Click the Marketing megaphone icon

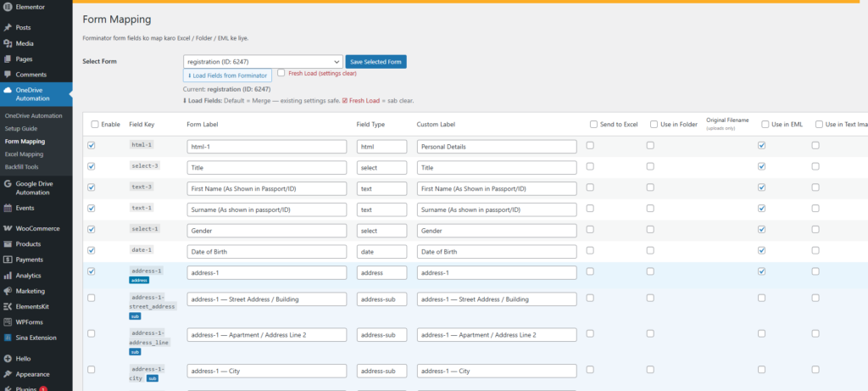pyautogui.click(x=8, y=291)
